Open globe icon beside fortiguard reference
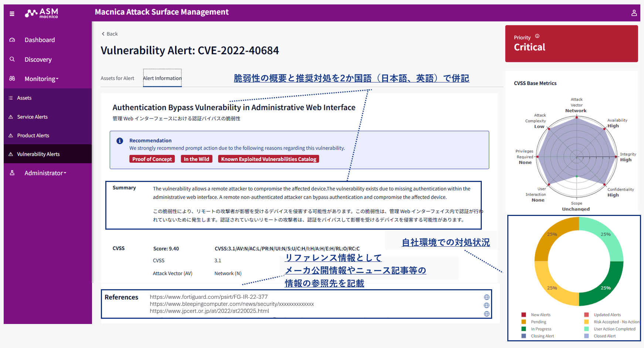 [487, 297]
